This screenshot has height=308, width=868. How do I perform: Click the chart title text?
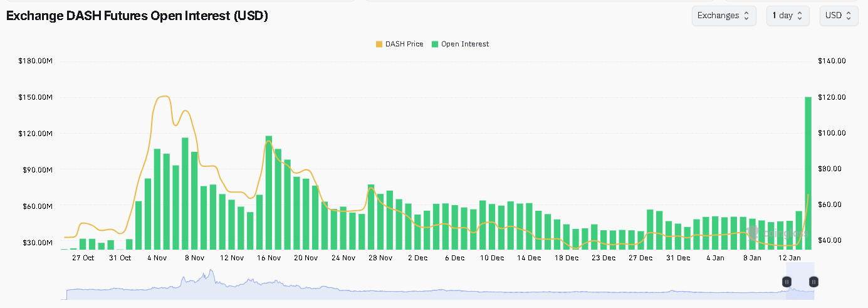click(137, 16)
